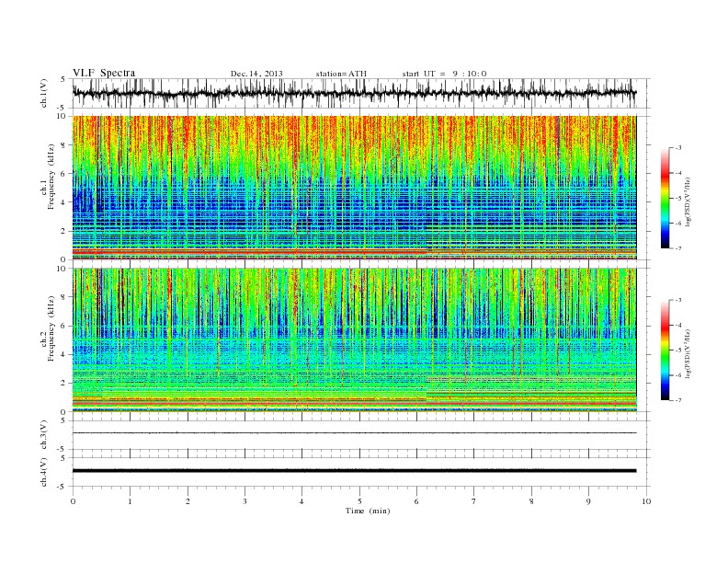Viewport: 728px width, 563px height.
Task: Click the 'Time (min)' x-axis label
Action: point(368,511)
